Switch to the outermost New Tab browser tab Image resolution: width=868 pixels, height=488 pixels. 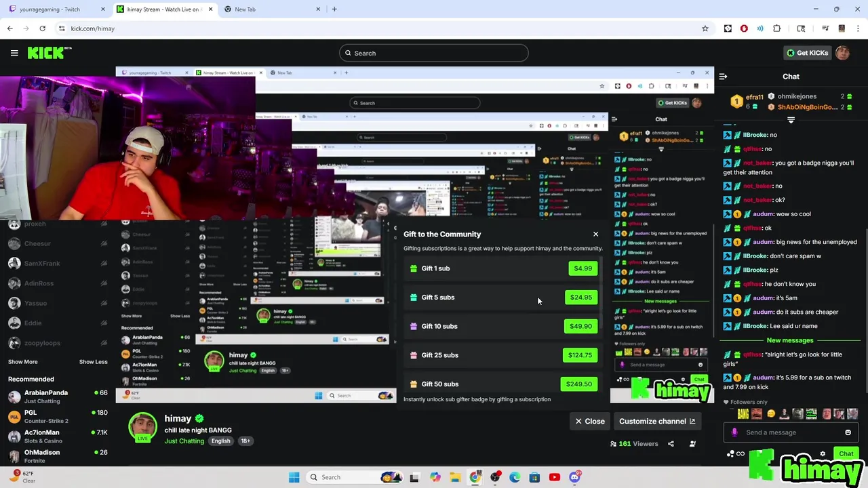tap(271, 9)
